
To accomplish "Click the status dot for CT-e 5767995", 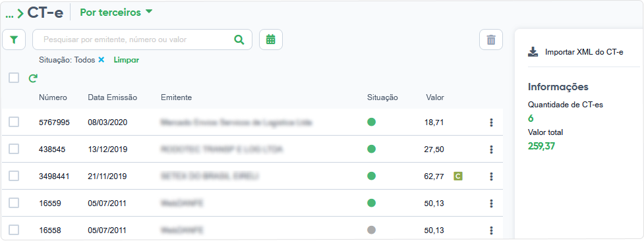I will pos(371,122).
